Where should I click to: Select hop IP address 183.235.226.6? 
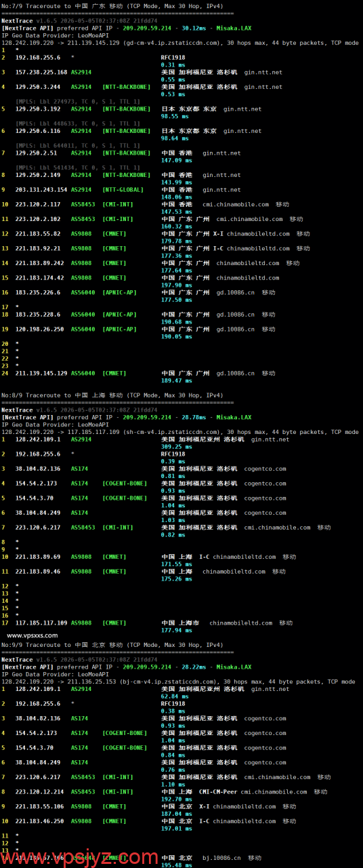[38, 292]
